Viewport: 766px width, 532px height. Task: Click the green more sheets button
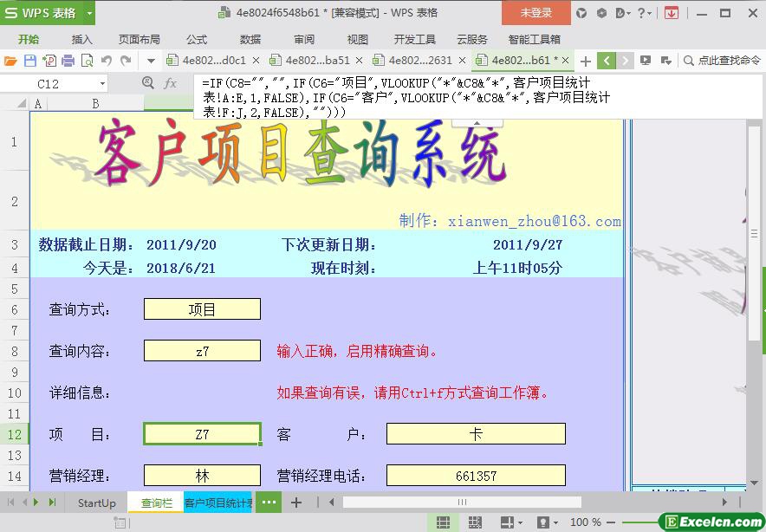point(269,503)
